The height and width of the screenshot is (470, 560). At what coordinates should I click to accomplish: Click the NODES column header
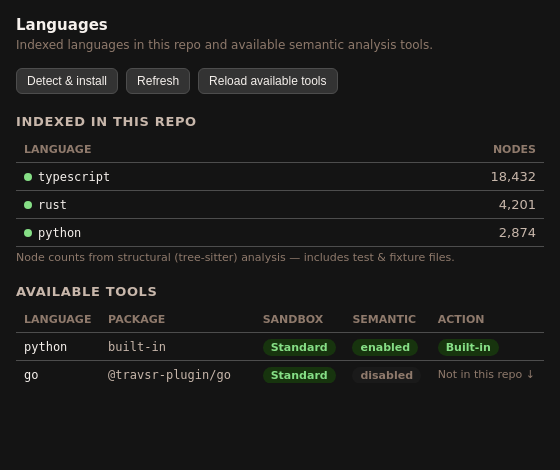point(514,149)
